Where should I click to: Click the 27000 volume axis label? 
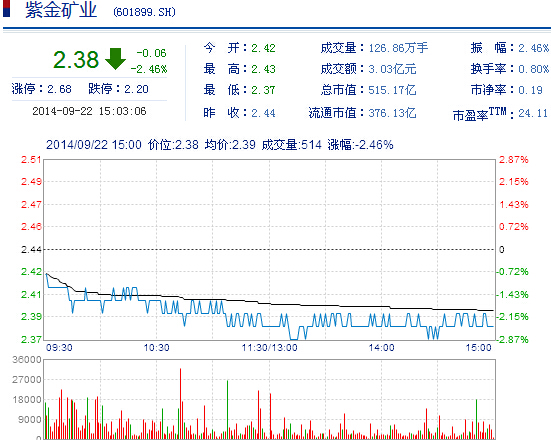tap(27, 380)
